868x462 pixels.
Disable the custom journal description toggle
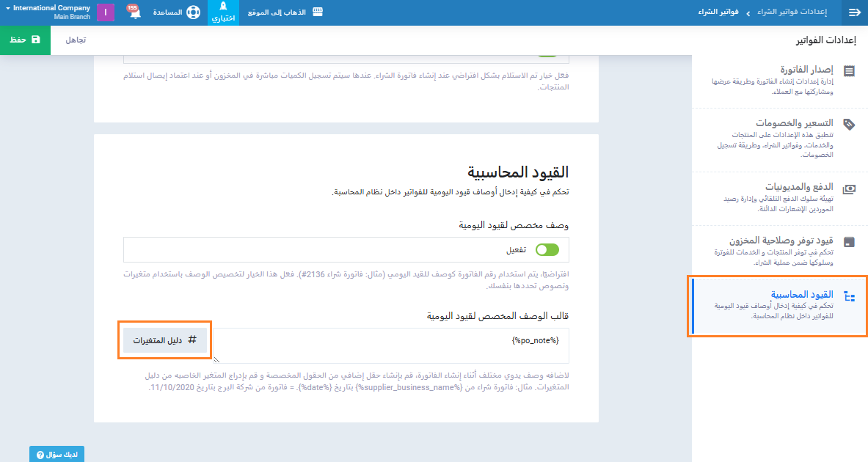[547, 250]
